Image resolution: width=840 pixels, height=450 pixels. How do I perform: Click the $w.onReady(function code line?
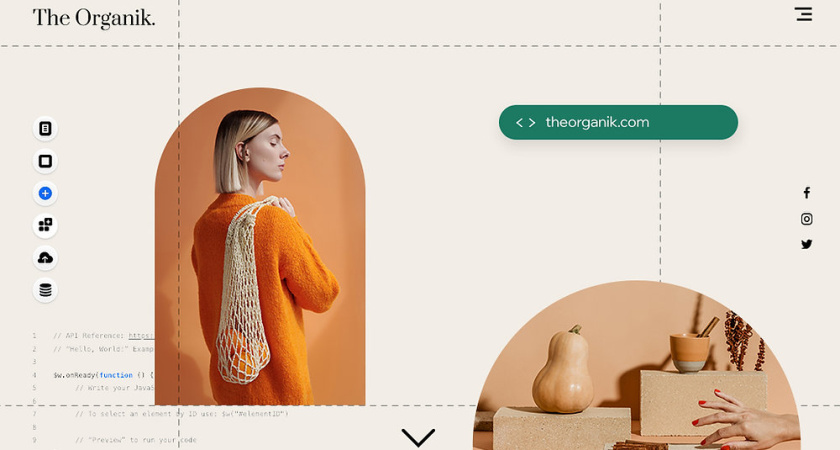click(103, 375)
